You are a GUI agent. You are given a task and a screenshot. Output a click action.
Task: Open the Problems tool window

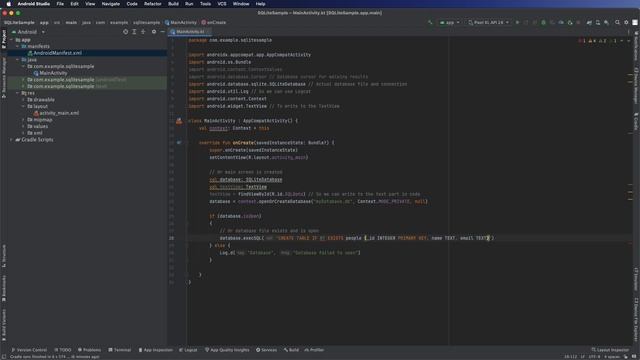point(89,350)
